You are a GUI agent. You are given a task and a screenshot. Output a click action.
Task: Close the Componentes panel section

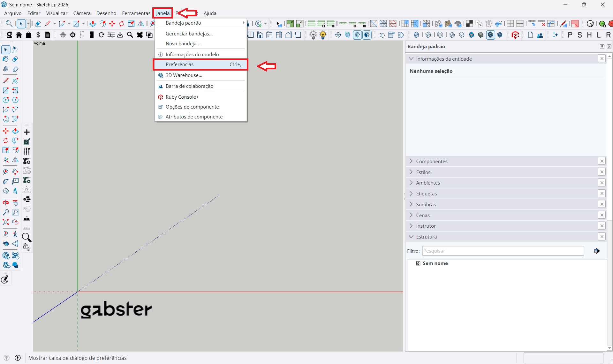point(602,161)
